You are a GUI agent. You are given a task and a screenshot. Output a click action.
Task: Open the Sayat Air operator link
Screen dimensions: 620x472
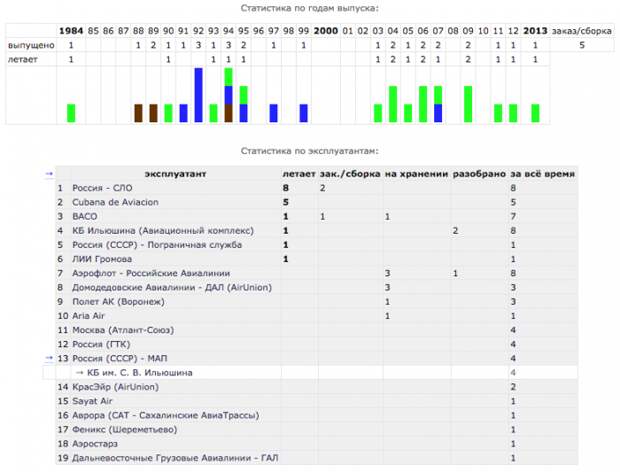coord(92,401)
